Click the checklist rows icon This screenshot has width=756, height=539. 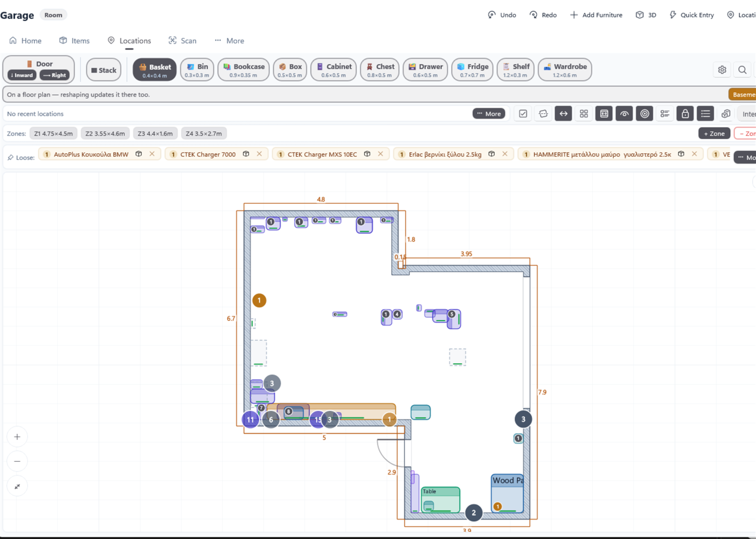665,114
